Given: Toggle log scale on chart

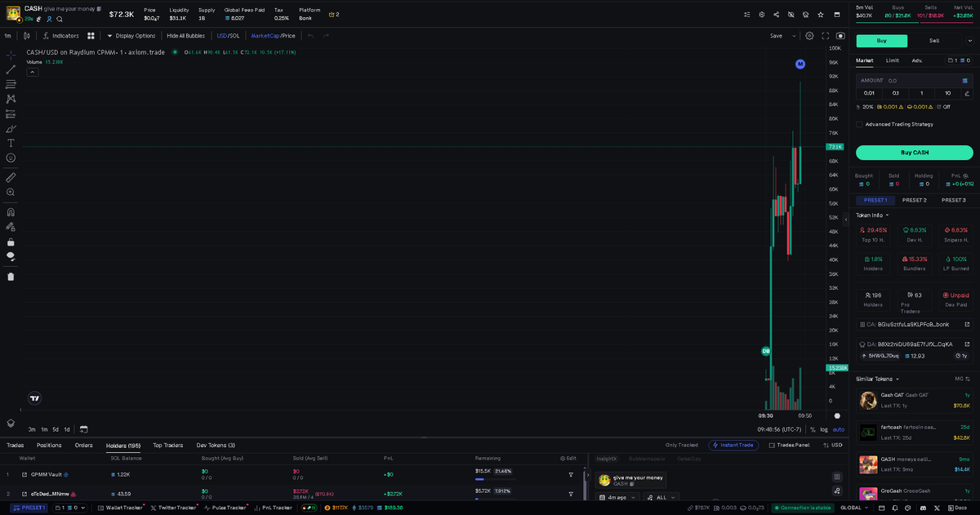Looking at the screenshot, I should pos(823,429).
